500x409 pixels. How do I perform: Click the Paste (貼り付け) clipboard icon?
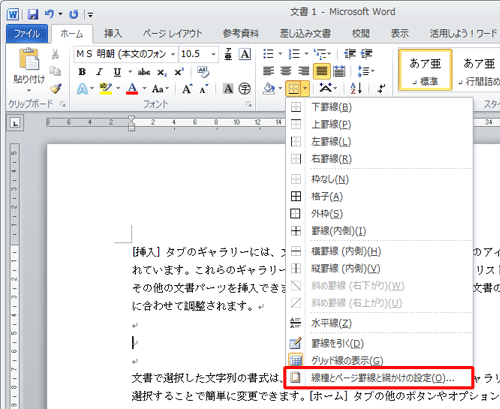coord(29,59)
